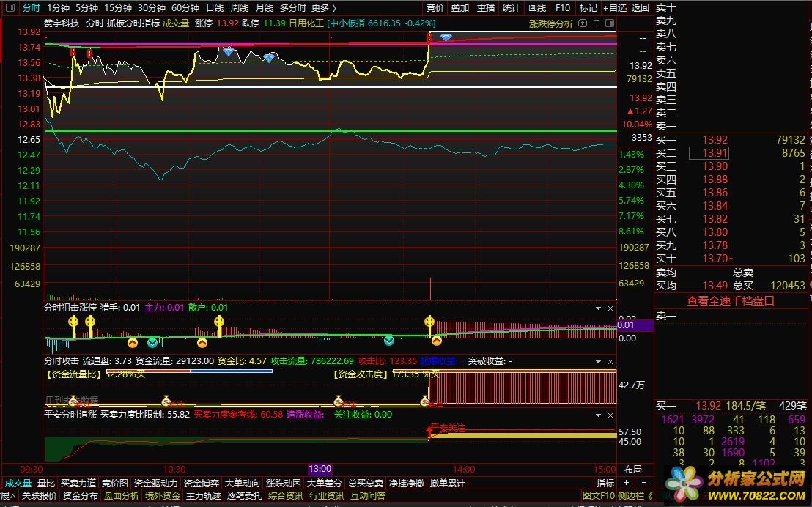This screenshot has height=507, width=812.
Task: Click the 13:00 time marker on axis
Action: click(x=320, y=469)
